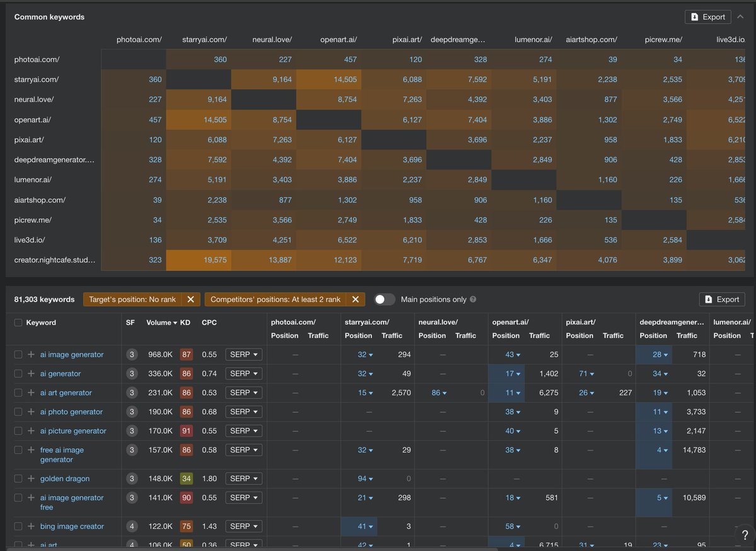Screen dimensions: 756x551
Task: Add ai picture generator via plus icon
Action: (x=31, y=431)
